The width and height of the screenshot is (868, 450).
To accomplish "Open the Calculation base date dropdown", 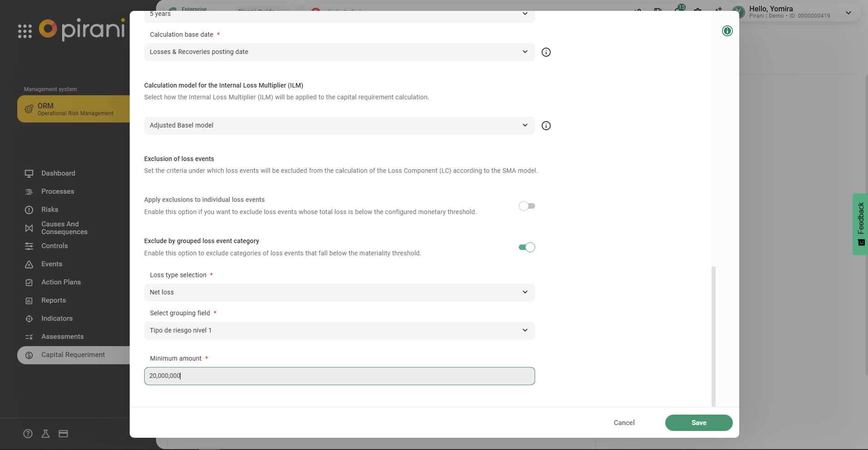I will (x=339, y=52).
